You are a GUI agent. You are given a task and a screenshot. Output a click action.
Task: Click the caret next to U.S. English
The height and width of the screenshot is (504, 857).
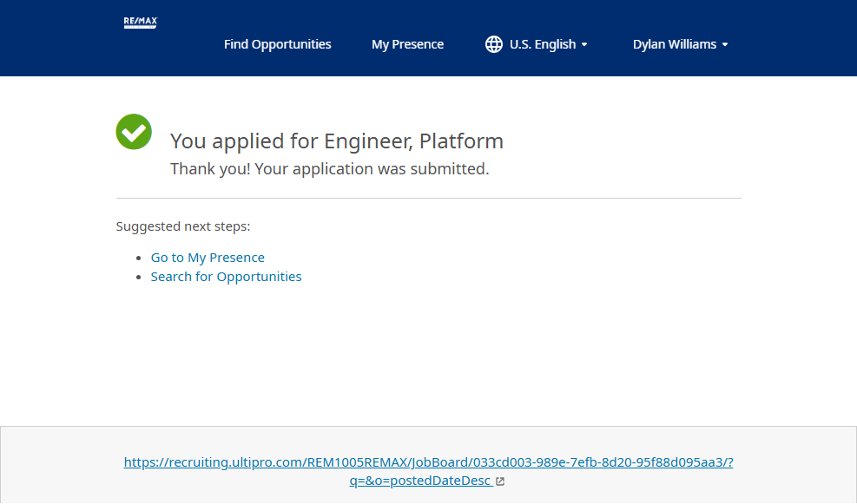pos(584,45)
